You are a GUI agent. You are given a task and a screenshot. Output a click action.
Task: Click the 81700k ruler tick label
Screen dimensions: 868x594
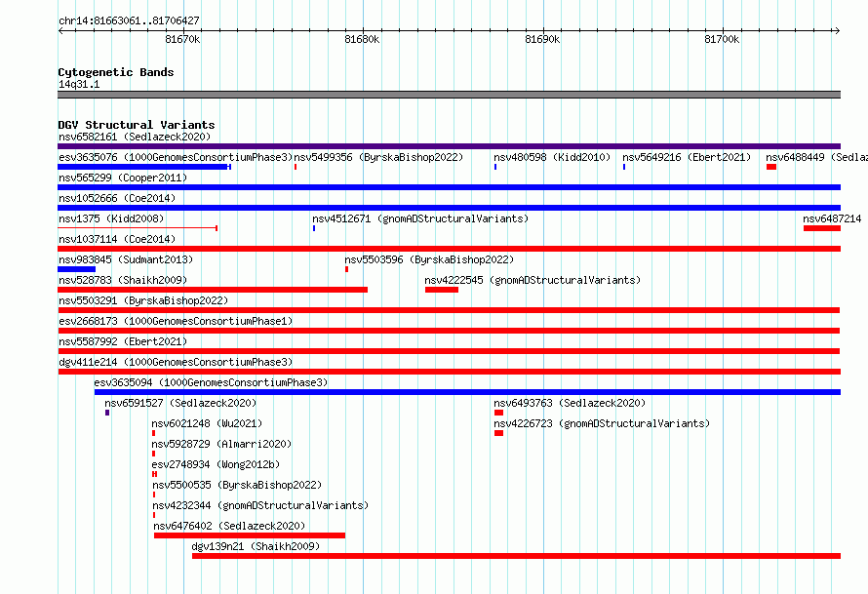tap(722, 39)
